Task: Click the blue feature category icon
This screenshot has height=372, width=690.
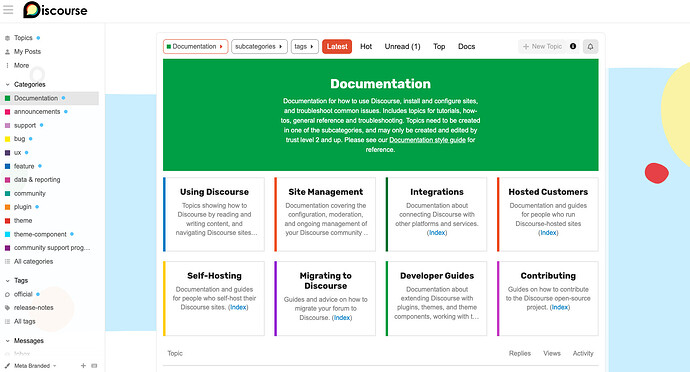Action: (7, 166)
